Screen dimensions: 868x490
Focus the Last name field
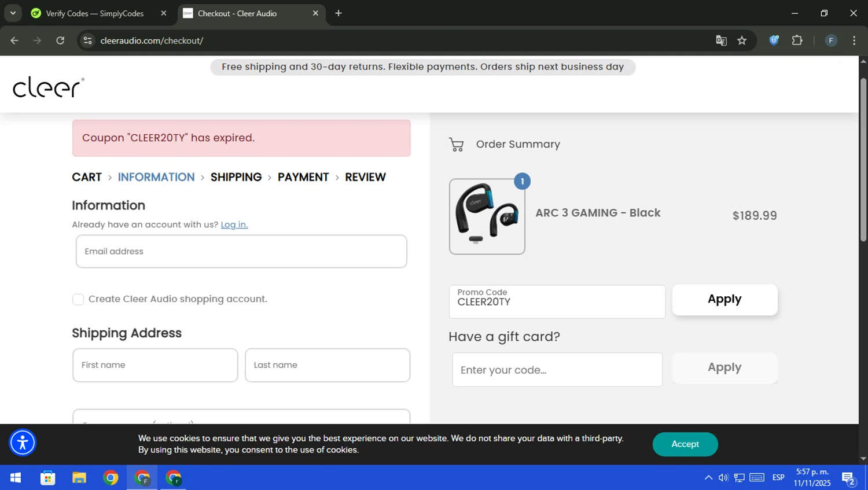coord(328,365)
